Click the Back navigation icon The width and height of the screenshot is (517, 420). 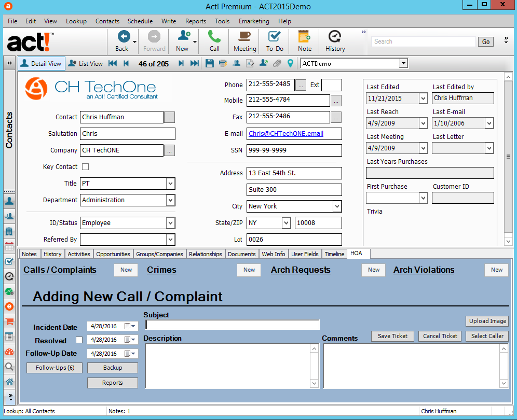click(124, 37)
